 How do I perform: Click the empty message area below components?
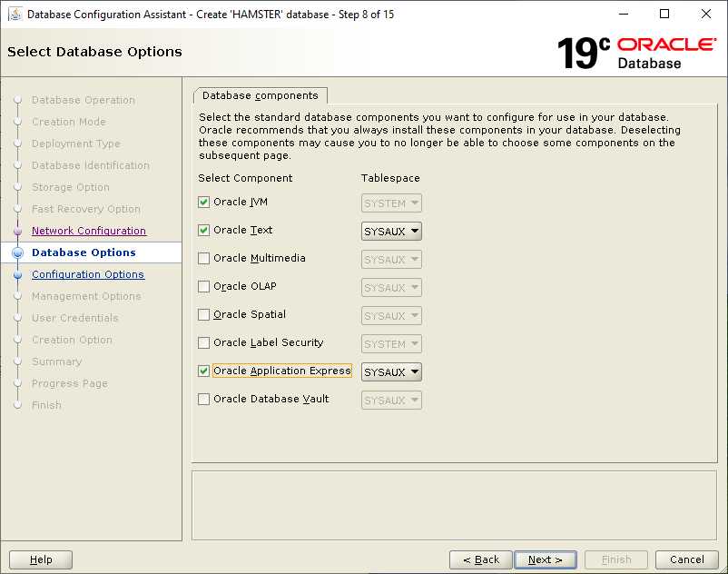pos(455,506)
